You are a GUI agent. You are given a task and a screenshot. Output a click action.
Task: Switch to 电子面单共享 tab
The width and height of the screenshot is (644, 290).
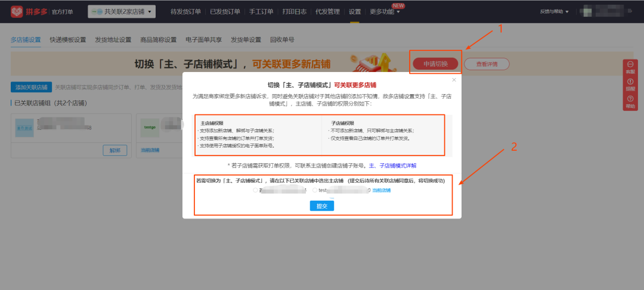tap(204, 40)
